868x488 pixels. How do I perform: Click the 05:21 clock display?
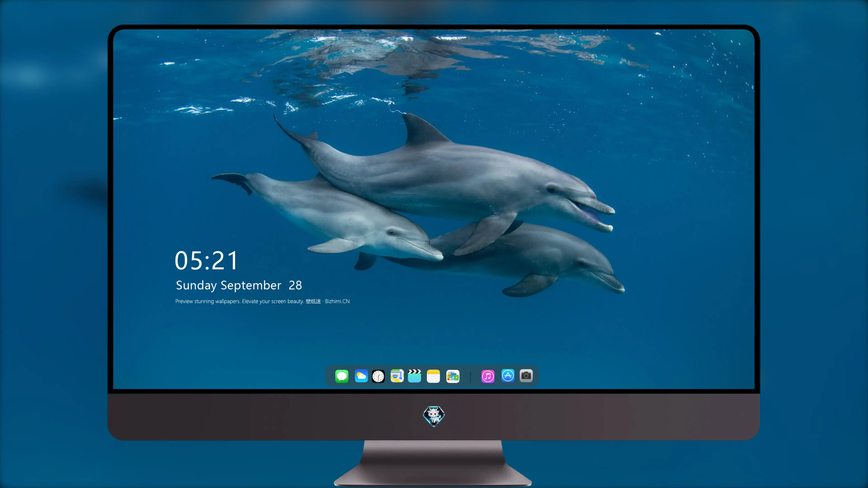tap(206, 261)
